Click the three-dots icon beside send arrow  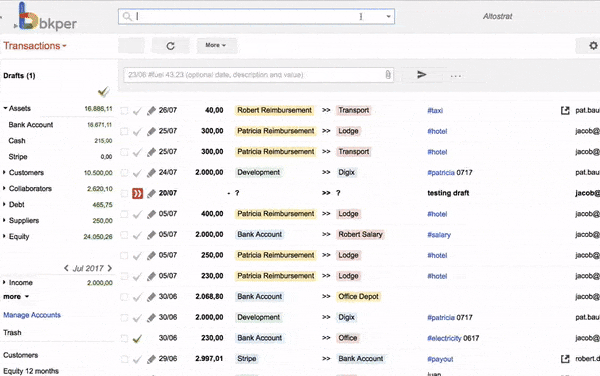pyautogui.click(x=455, y=76)
